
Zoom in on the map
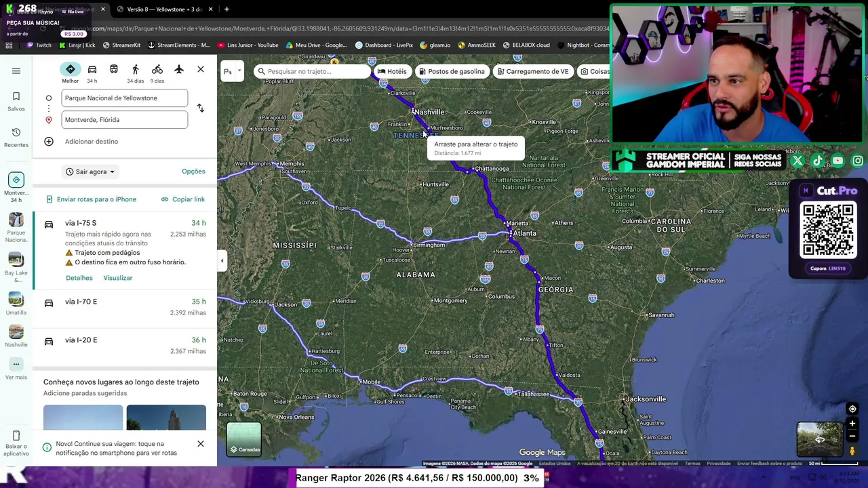pos(852,424)
